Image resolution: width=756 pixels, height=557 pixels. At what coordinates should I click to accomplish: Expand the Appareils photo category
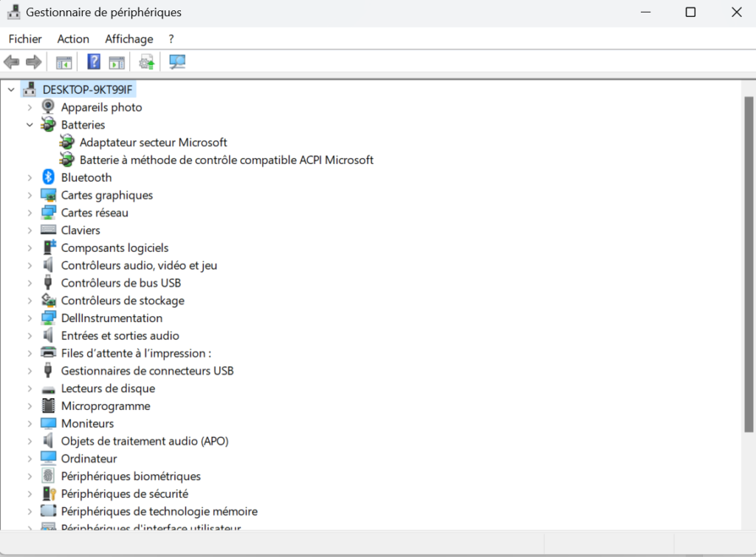point(30,107)
